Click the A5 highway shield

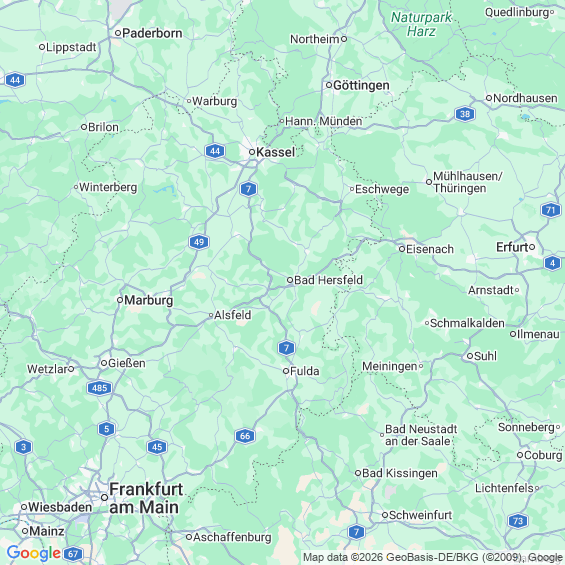(x=106, y=429)
